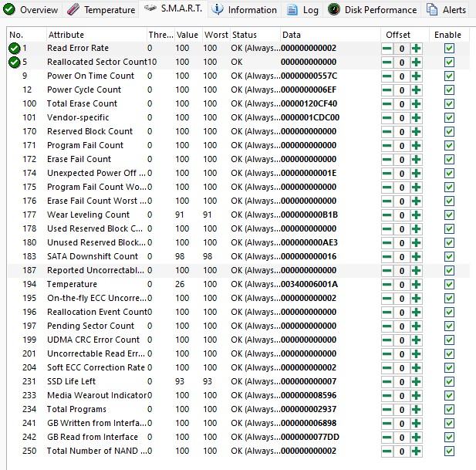476x470 pixels.
Task: Decrease offset for UDMA CRC Error Count
Action: [387, 340]
